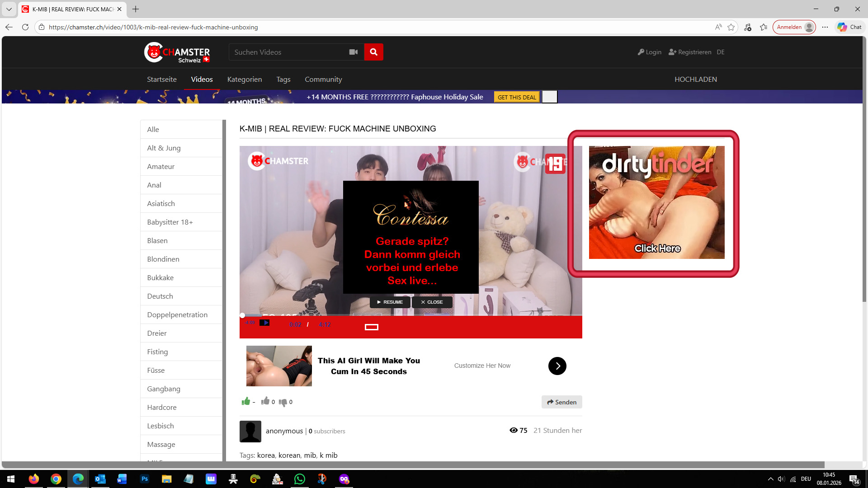Click the fullscreen rectangle icon in player
Viewport: 868px width, 488px height.
click(x=371, y=327)
